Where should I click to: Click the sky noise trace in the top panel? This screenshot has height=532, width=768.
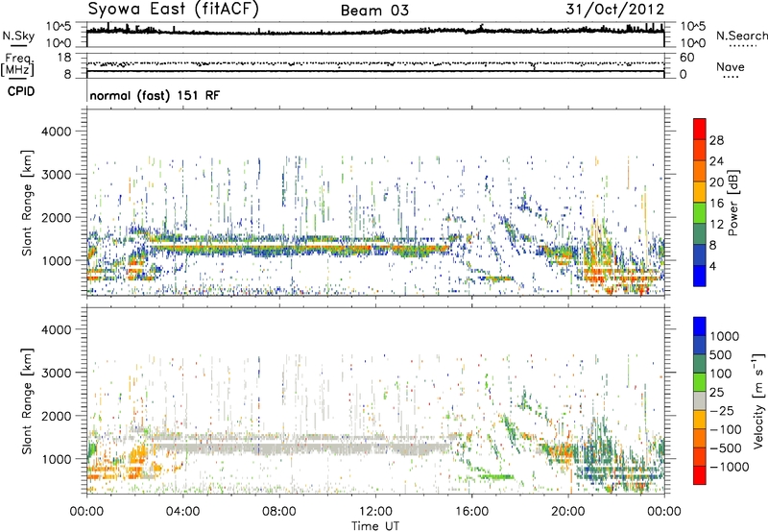[375, 33]
